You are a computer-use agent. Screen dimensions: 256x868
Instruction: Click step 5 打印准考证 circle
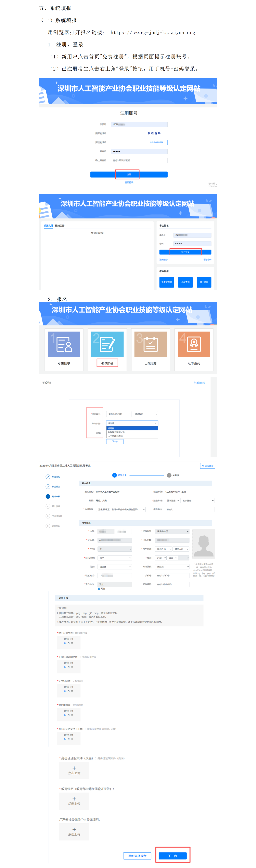(x=48, y=516)
